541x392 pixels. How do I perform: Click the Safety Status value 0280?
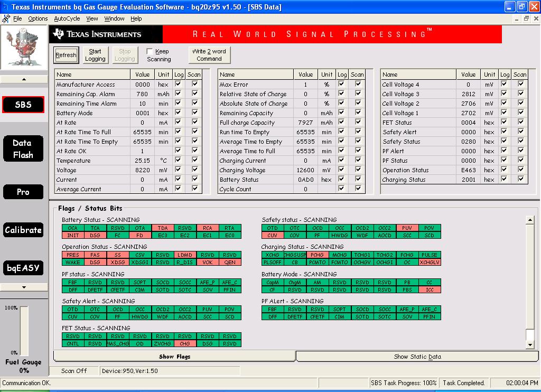point(469,142)
